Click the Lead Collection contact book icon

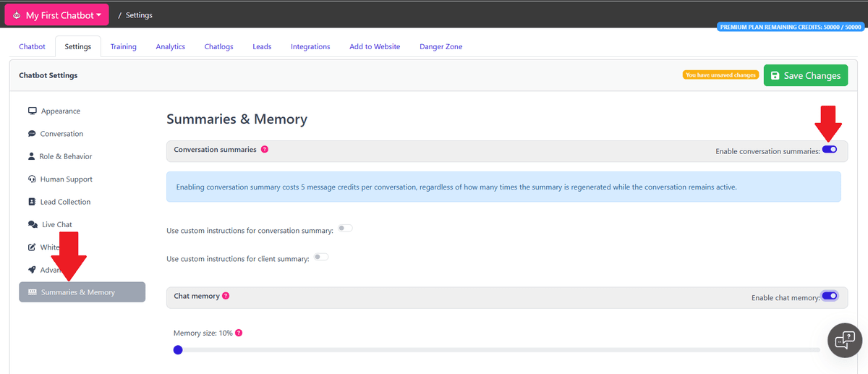pos(32,202)
